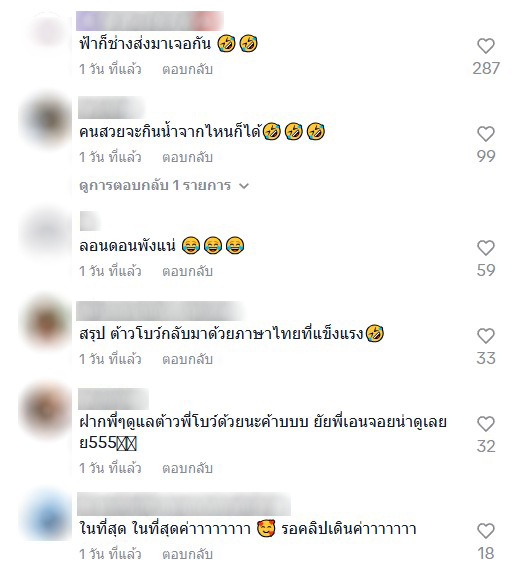Reply to คนสวยจะกินน้ำจากไหนก็ได้ comment

tap(187, 157)
